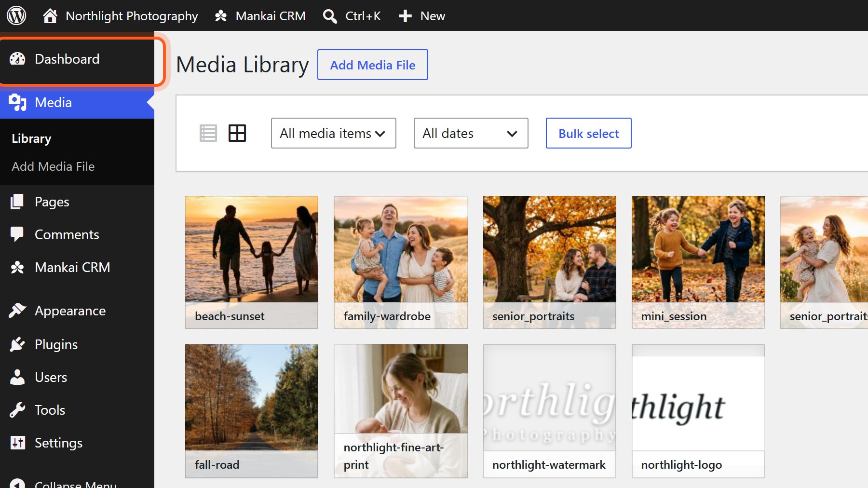Image resolution: width=868 pixels, height=488 pixels.
Task: Select Add Media File submenu item
Action: 53,166
